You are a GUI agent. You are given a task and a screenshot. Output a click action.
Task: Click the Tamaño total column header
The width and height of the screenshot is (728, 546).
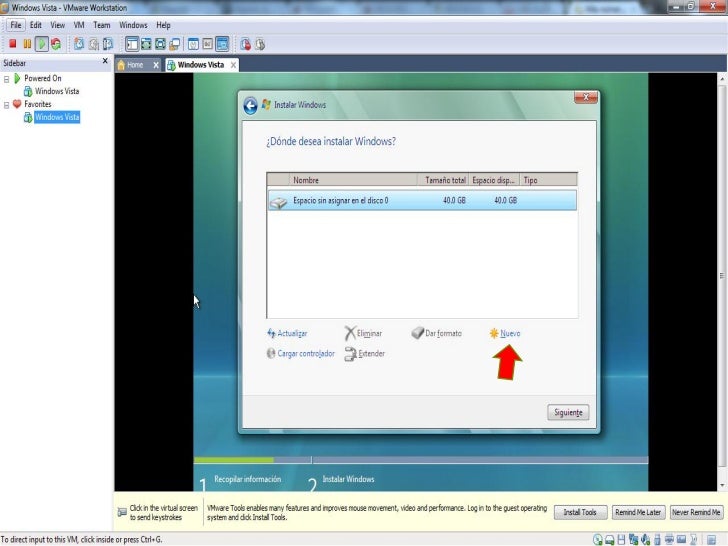(442, 180)
